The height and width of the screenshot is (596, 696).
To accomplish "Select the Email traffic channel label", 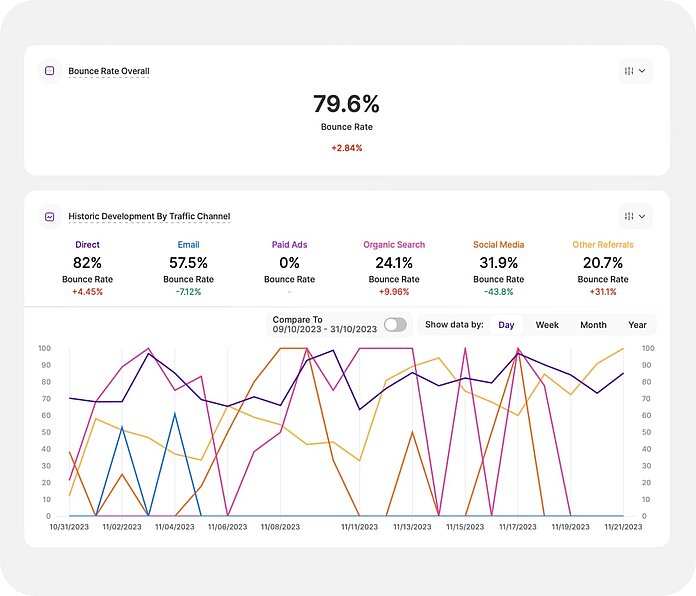I will (189, 244).
